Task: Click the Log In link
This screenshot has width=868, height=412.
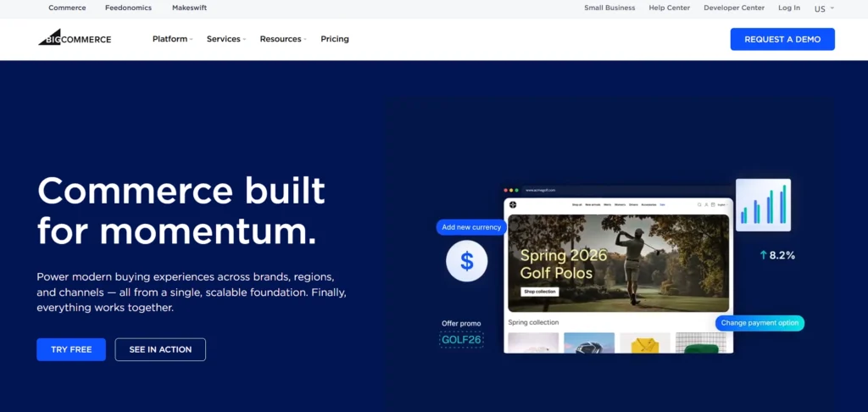Action: [789, 8]
